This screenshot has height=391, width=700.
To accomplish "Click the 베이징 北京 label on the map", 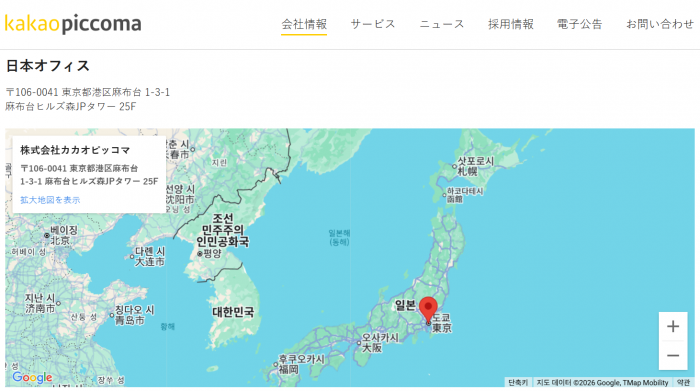I will (x=64, y=235).
